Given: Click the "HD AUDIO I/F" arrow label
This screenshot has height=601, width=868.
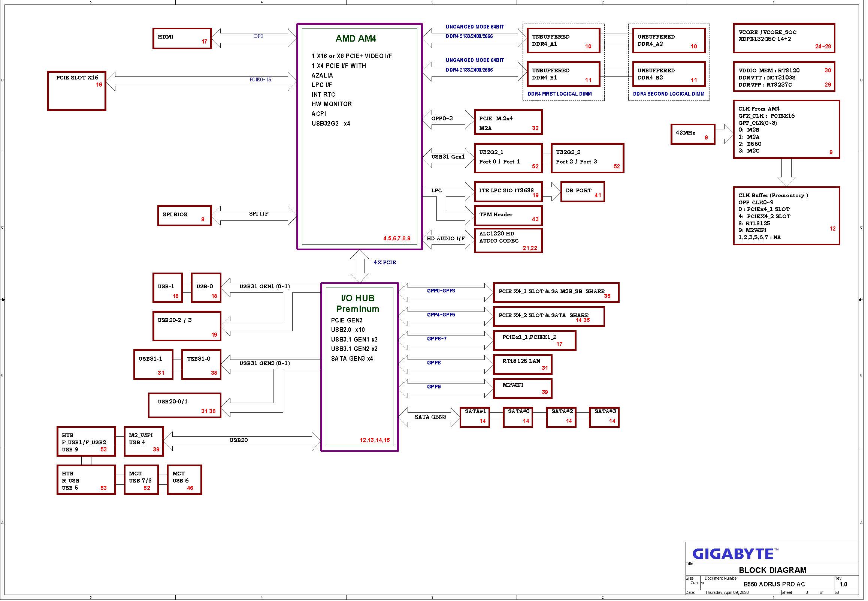Looking at the screenshot, I should (x=446, y=238).
